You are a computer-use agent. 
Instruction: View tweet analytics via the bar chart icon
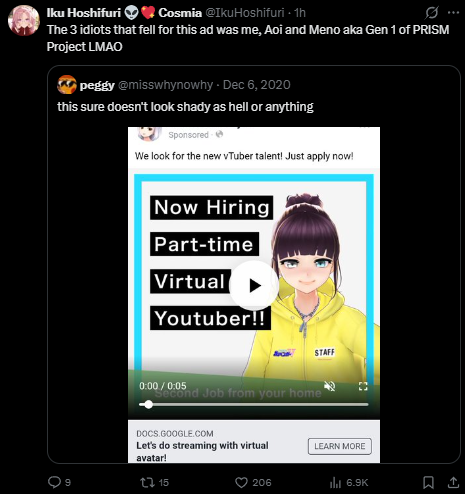(x=335, y=482)
